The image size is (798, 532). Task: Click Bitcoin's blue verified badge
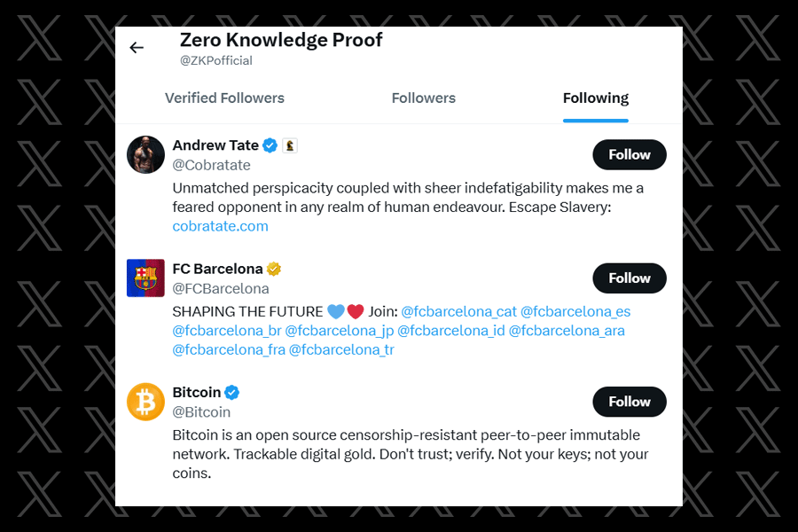(232, 392)
